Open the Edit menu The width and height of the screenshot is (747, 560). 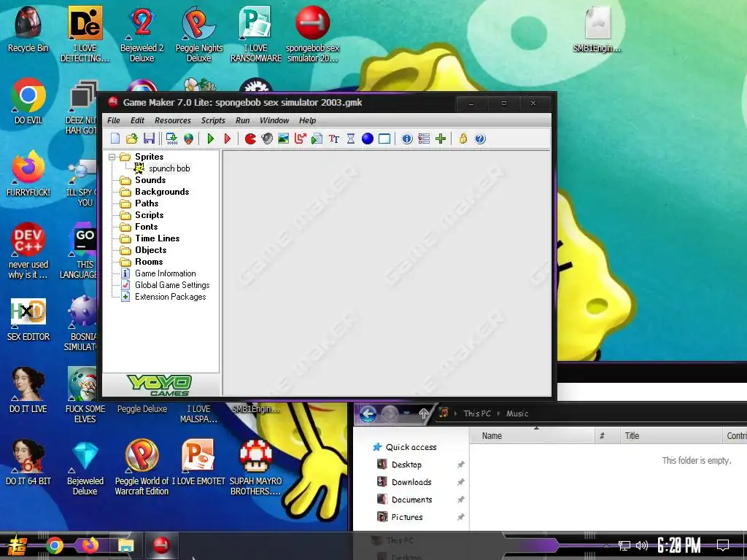tap(137, 120)
